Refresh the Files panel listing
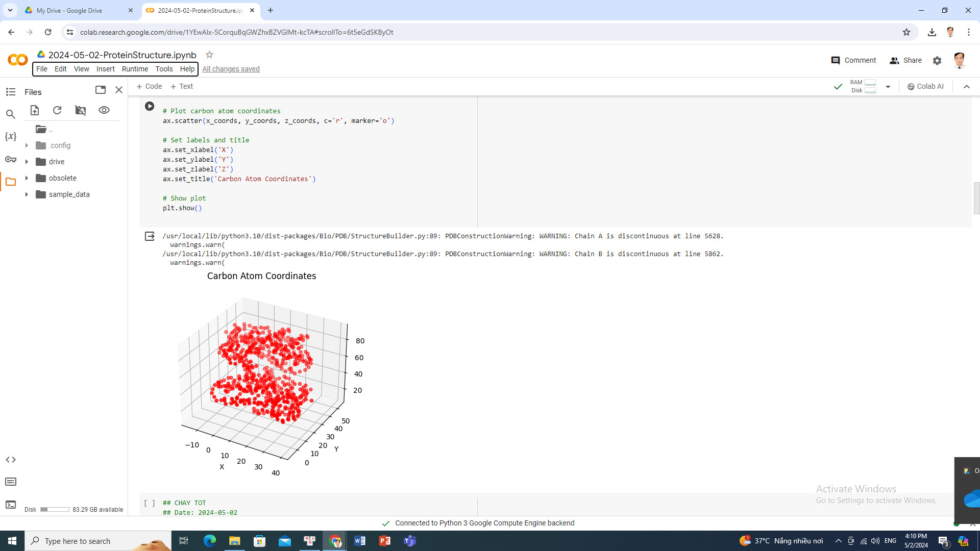980x551 pixels. 57,110
